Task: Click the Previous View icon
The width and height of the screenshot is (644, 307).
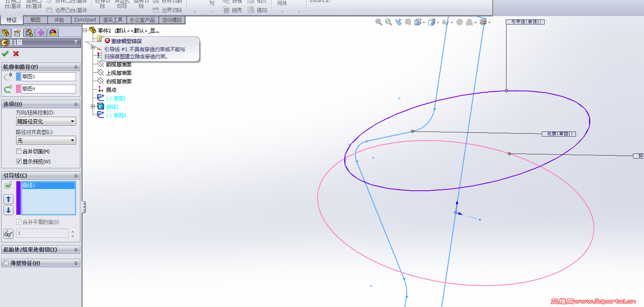Action: point(398,22)
